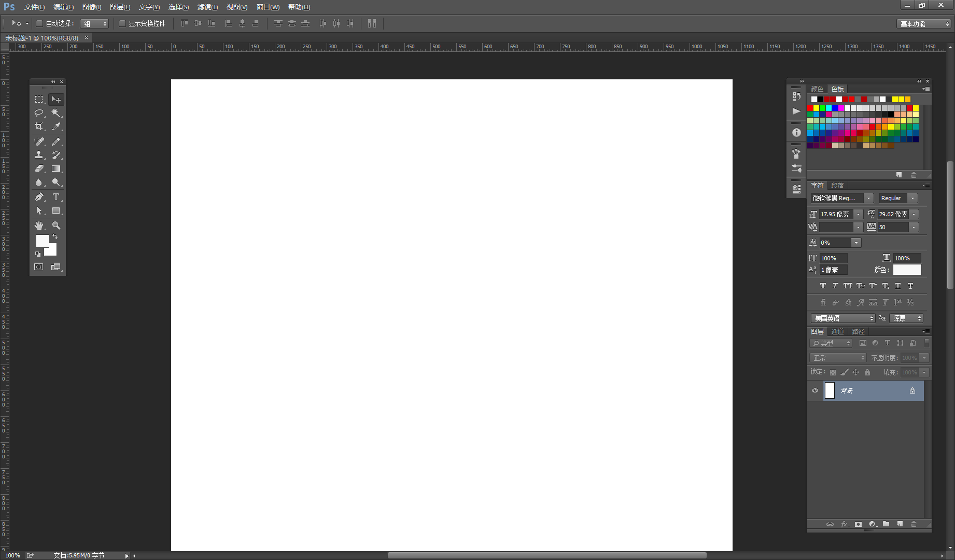The width and height of the screenshot is (955, 560).
Task: Expand the 29.62 像素 leading dropdown
Action: [914, 214]
